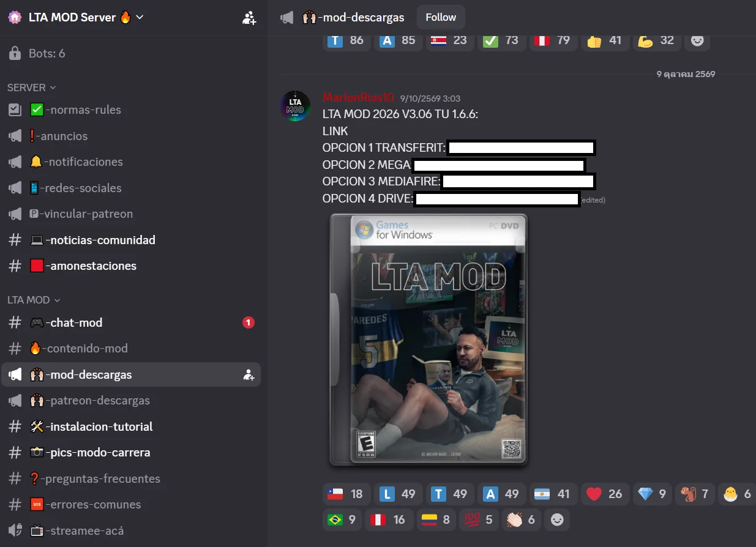Screen dimensions: 756x547
Task: Toggle the Peru flag reaction with 16
Action: tap(389, 519)
